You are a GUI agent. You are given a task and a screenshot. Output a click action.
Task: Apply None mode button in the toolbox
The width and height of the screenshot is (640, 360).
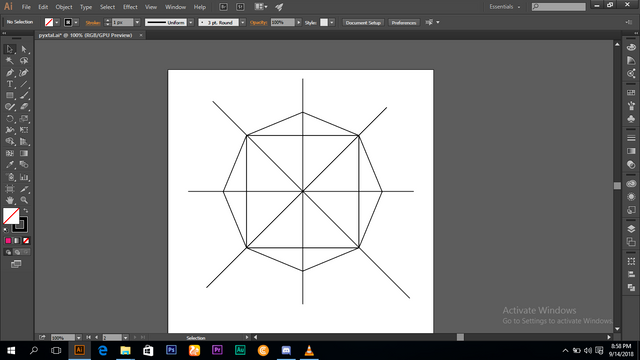(26, 241)
